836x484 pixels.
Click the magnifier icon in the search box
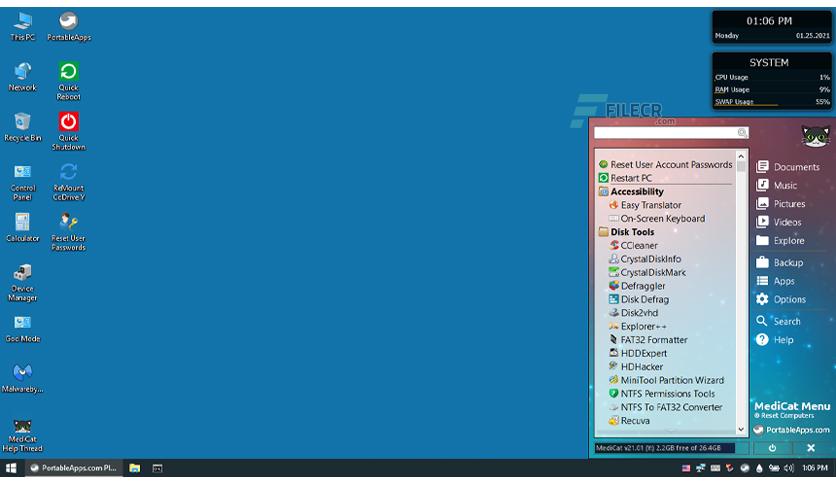pyautogui.click(x=742, y=132)
